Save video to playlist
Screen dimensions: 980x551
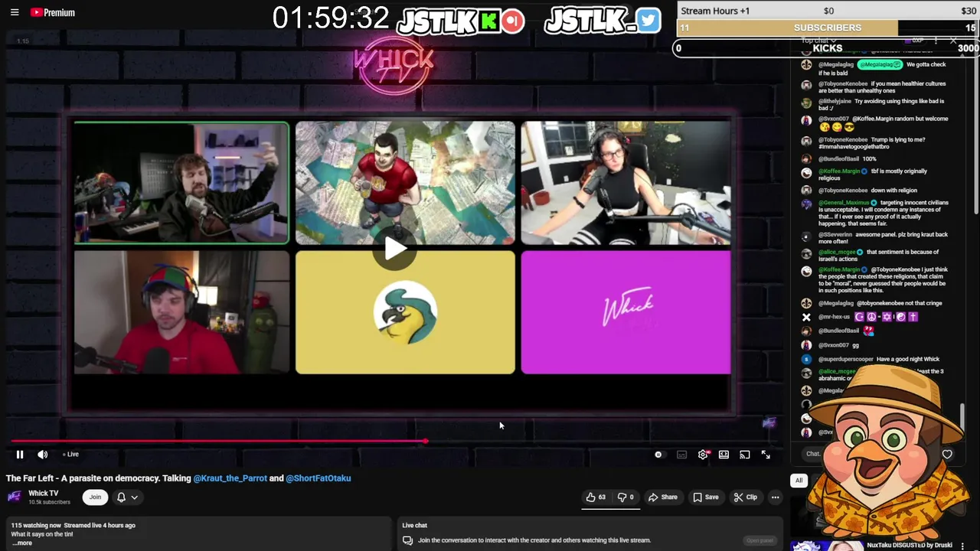[x=706, y=497]
